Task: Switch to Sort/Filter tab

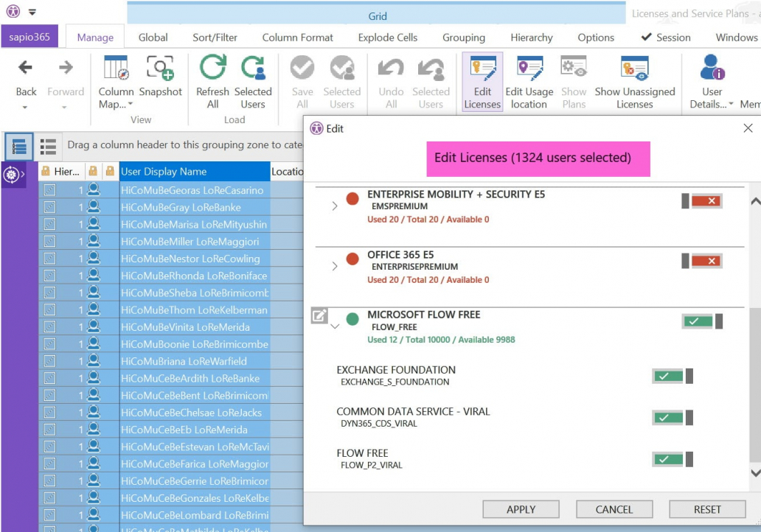Action: (x=215, y=38)
